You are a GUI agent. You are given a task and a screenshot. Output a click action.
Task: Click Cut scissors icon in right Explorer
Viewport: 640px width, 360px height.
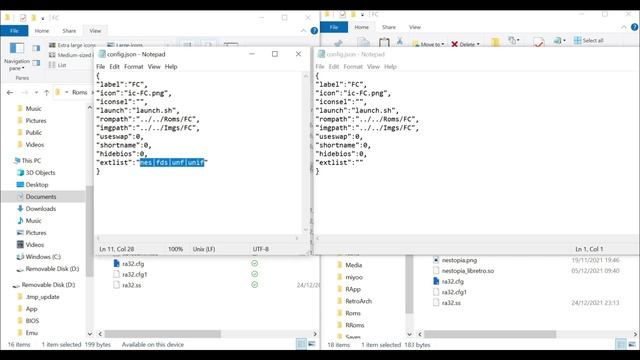click(x=400, y=41)
